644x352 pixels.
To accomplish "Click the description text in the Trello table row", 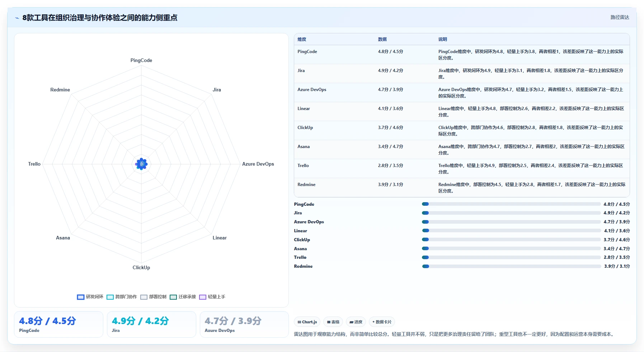I will [x=531, y=169].
